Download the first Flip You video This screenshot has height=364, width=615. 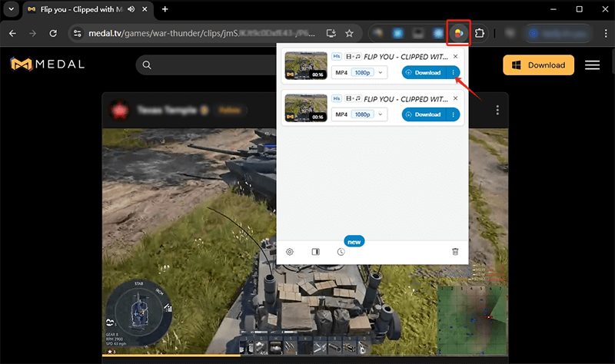tap(424, 72)
